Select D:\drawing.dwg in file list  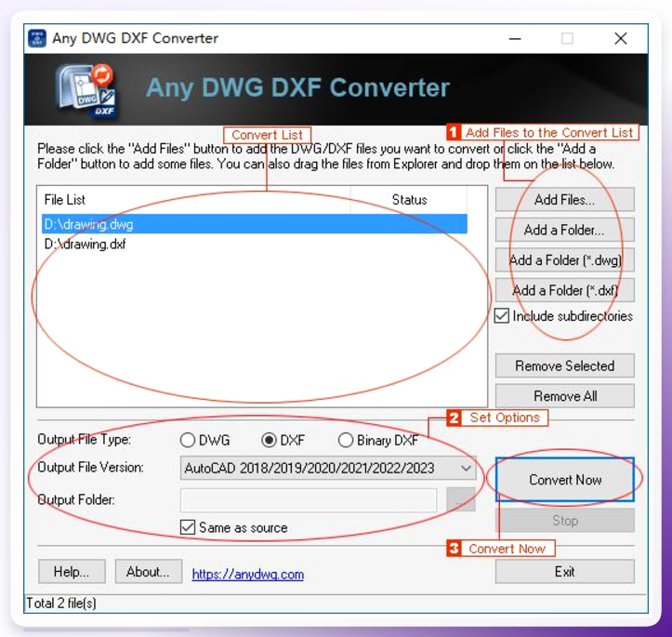click(x=254, y=224)
